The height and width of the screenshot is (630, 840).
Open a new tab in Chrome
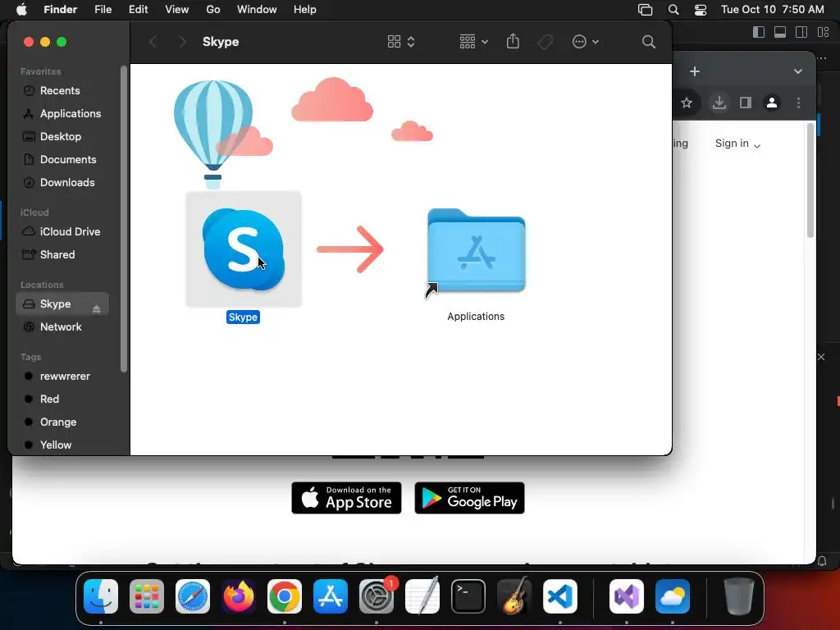[695, 71]
